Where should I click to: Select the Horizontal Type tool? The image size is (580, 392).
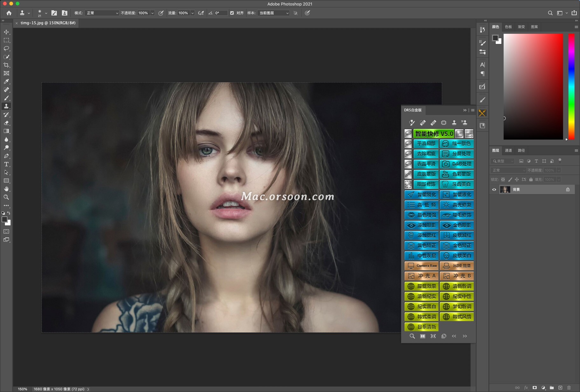point(6,164)
